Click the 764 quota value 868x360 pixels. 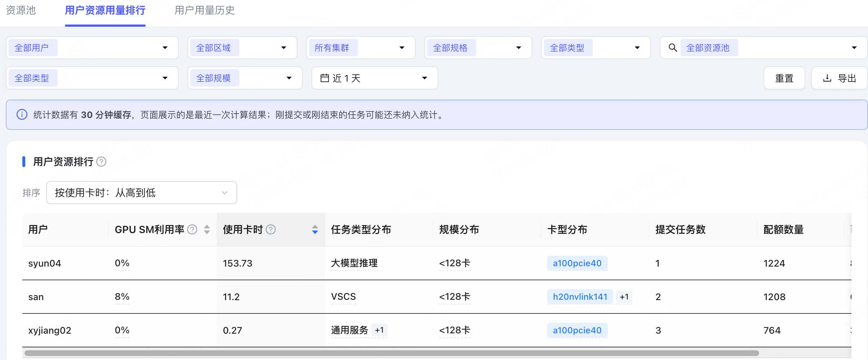click(772, 330)
